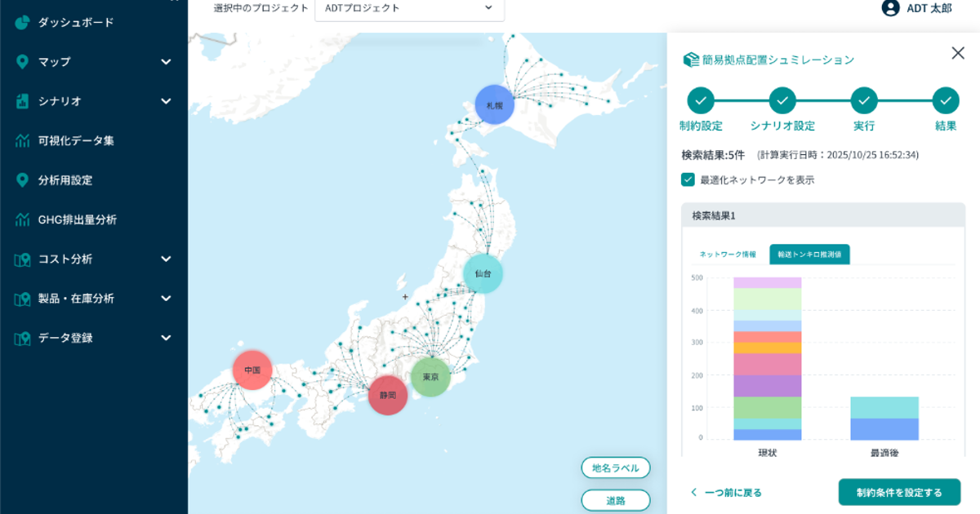
Task: Click the 制約条件を設定する button
Action: click(899, 492)
